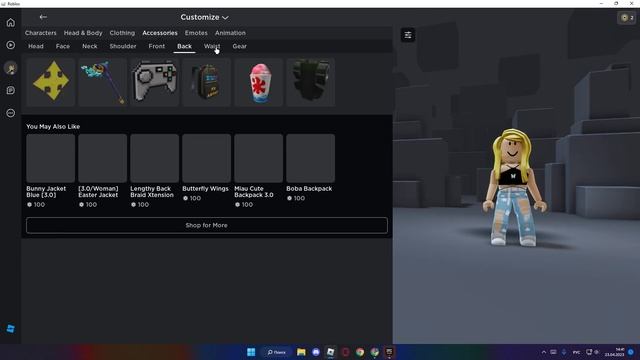The image size is (640, 360).
Task: Open the Avatar icon in the sidebar
Action: 11,68
